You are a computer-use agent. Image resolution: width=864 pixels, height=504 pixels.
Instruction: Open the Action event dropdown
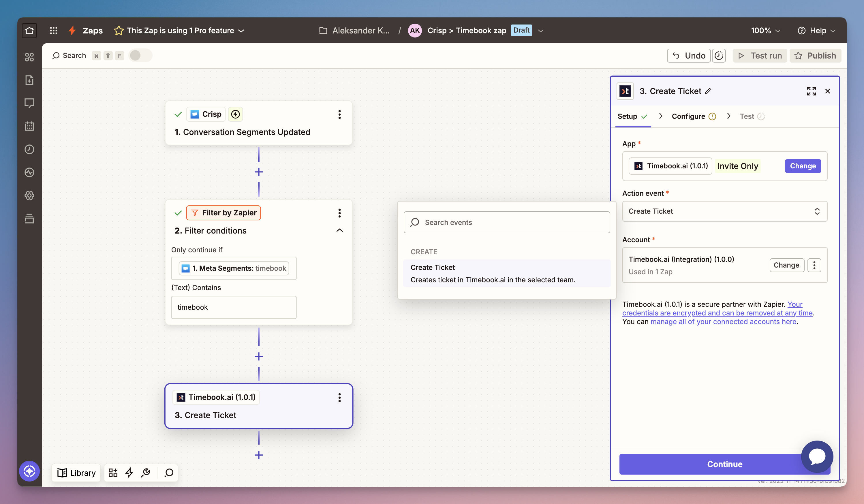pos(724,211)
